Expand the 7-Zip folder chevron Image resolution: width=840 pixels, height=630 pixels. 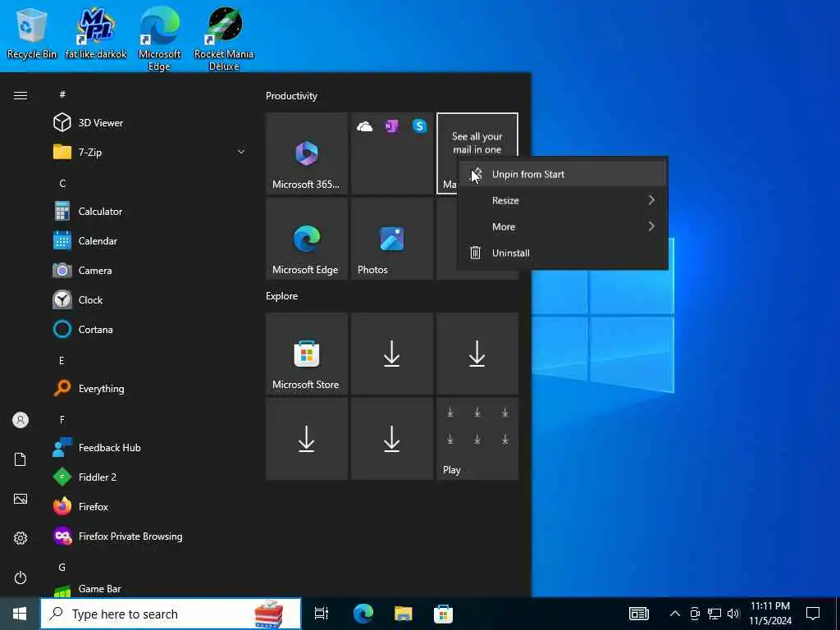click(241, 152)
